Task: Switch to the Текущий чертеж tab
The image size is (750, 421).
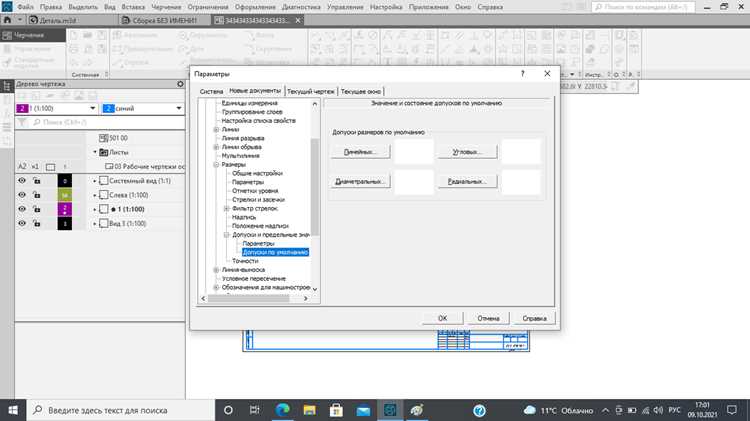Action: click(x=311, y=91)
